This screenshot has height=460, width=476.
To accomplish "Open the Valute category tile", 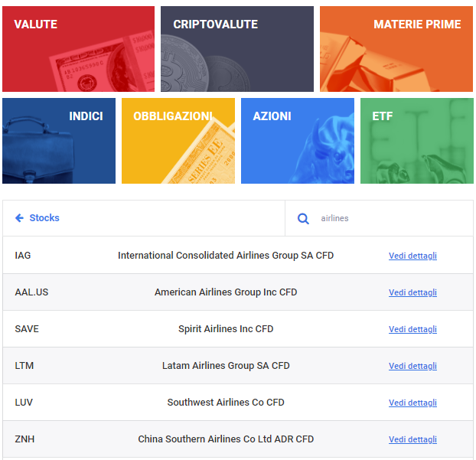I will point(78,49).
